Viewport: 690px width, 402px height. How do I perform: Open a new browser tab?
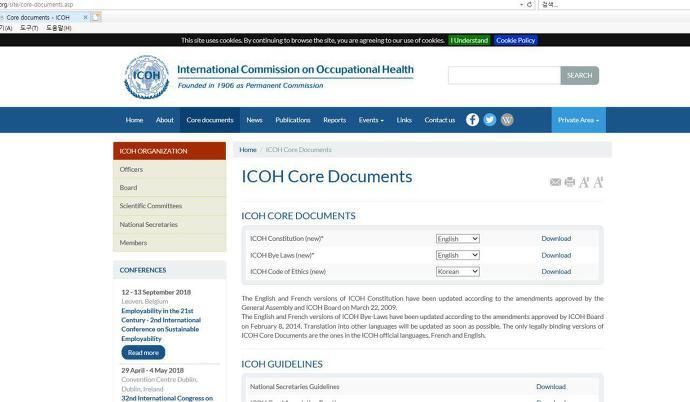pos(96,17)
